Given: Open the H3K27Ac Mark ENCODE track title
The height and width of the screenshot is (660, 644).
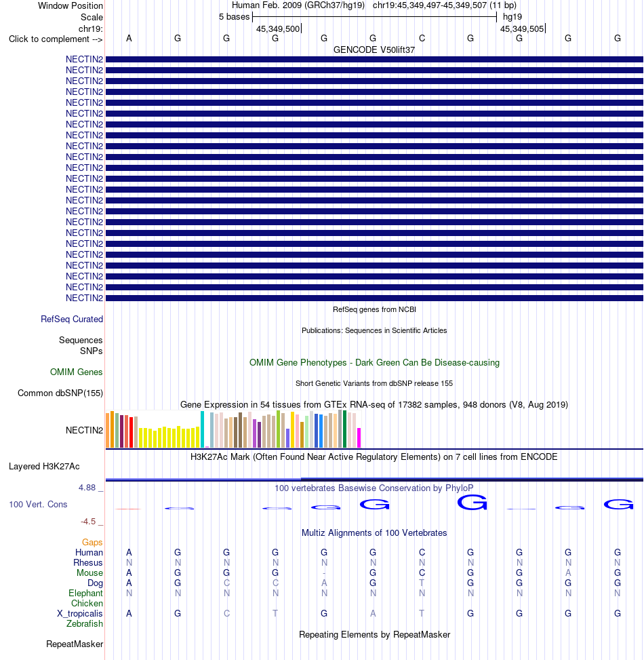Looking at the screenshot, I should pyautogui.click(x=374, y=457).
